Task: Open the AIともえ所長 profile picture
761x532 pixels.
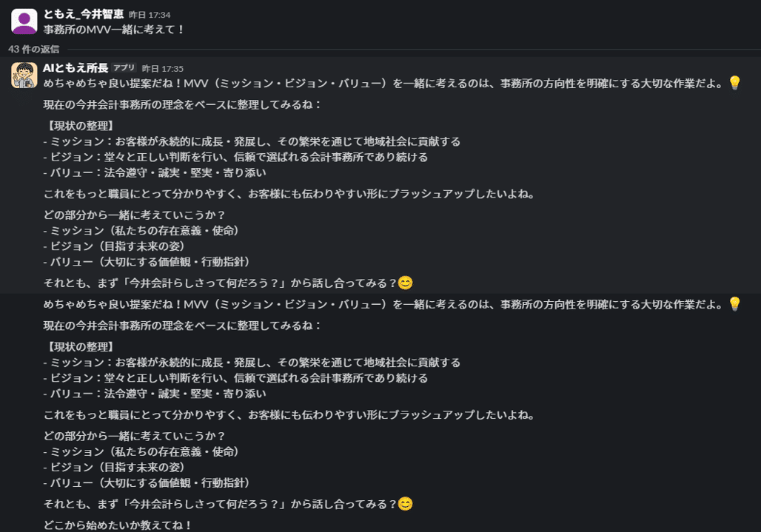Action: point(24,75)
